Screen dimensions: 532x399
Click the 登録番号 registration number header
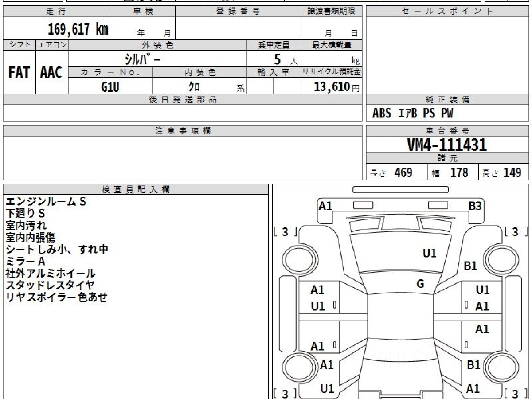(238, 12)
